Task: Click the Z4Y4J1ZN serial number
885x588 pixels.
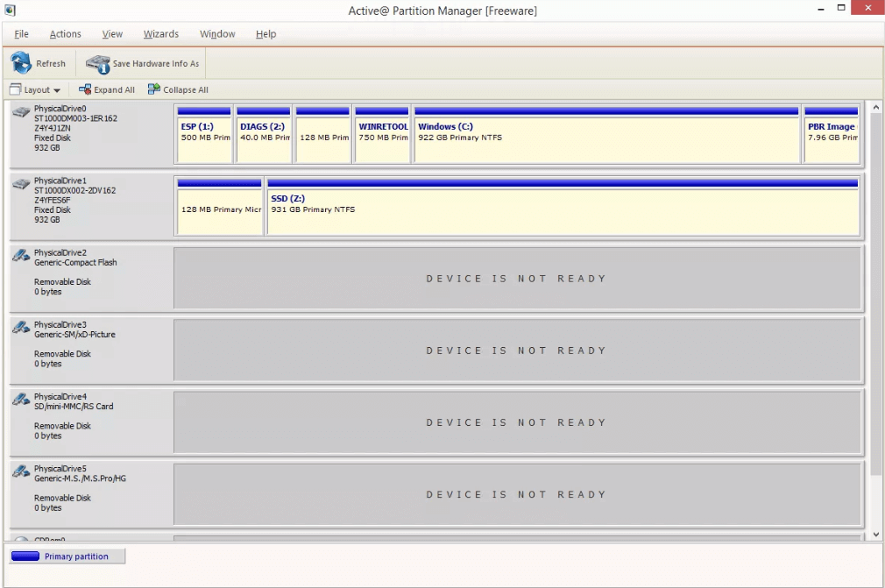Action: [x=52, y=128]
